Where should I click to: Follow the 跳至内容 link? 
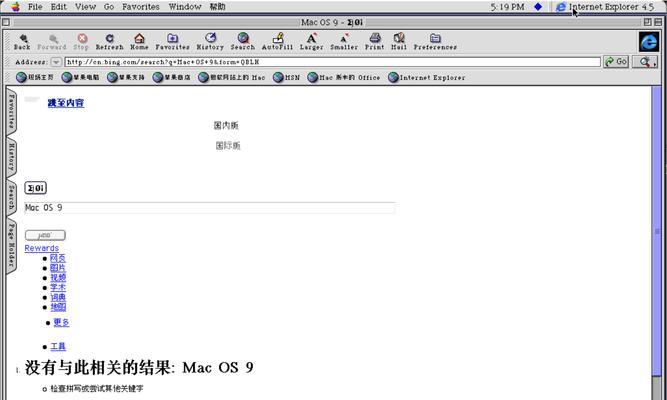pos(66,103)
